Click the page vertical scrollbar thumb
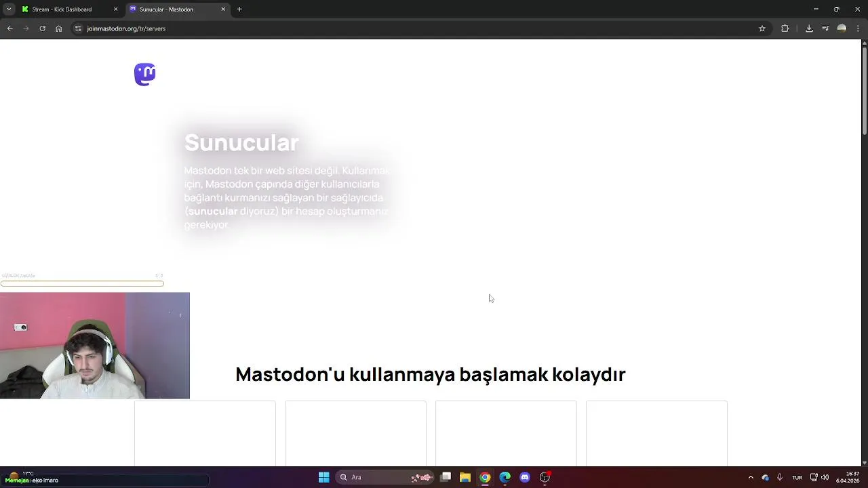The height and width of the screenshot is (488, 868). pyautogui.click(x=865, y=89)
